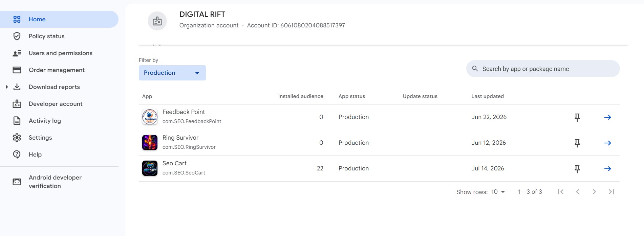This screenshot has width=644, height=236.
Task: Open Developer account page
Action: [x=56, y=104]
